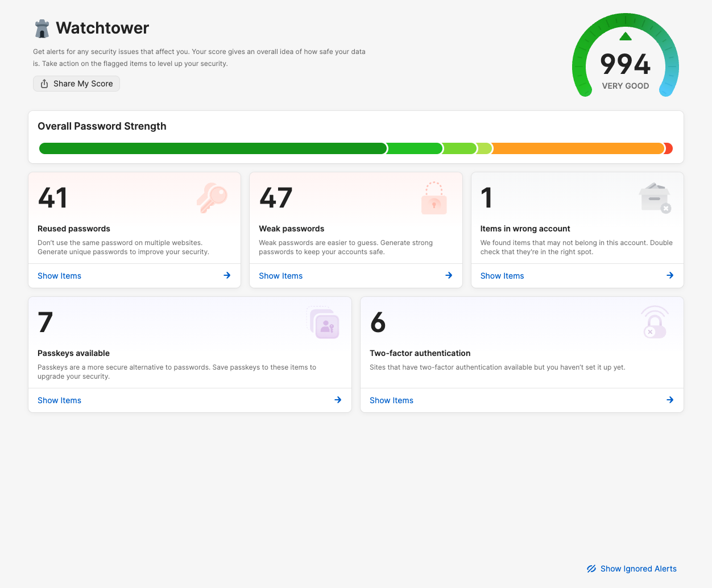Click the red segment of strength bar
Screen dimensions: 712x588
point(669,148)
